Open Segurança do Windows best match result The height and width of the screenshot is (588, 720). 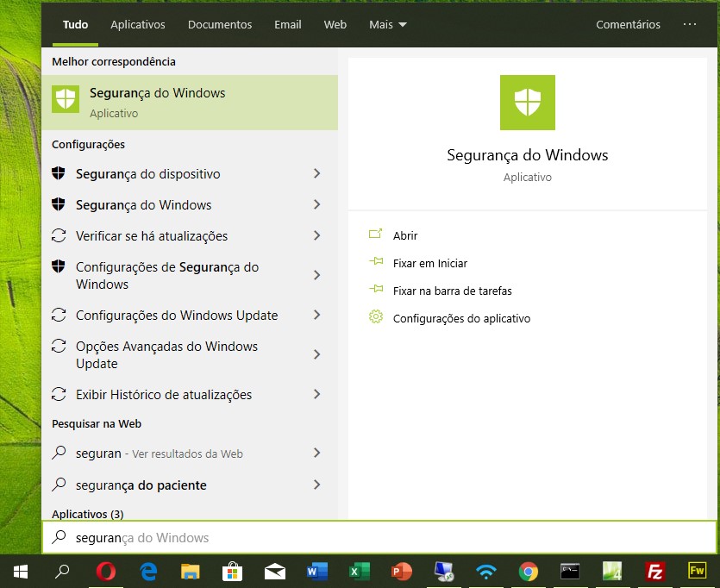pos(190,102)
